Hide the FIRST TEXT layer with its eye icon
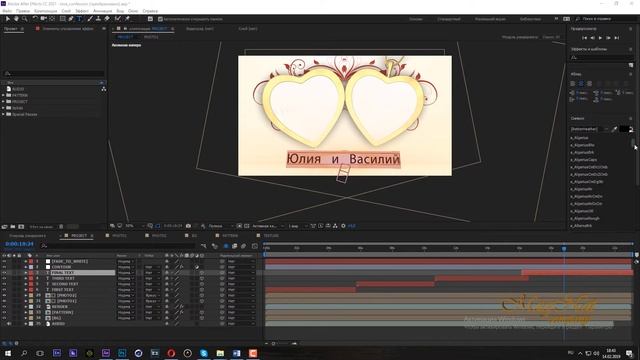 (4, 290)
